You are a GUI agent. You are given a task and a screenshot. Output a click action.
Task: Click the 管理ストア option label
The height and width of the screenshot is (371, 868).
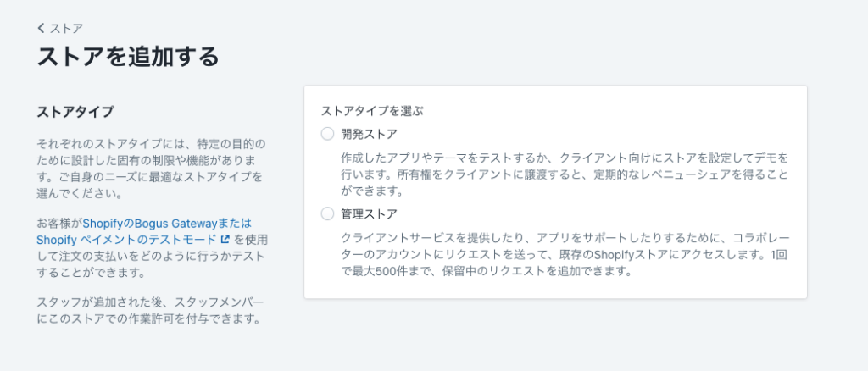click(x=369, y=213)
